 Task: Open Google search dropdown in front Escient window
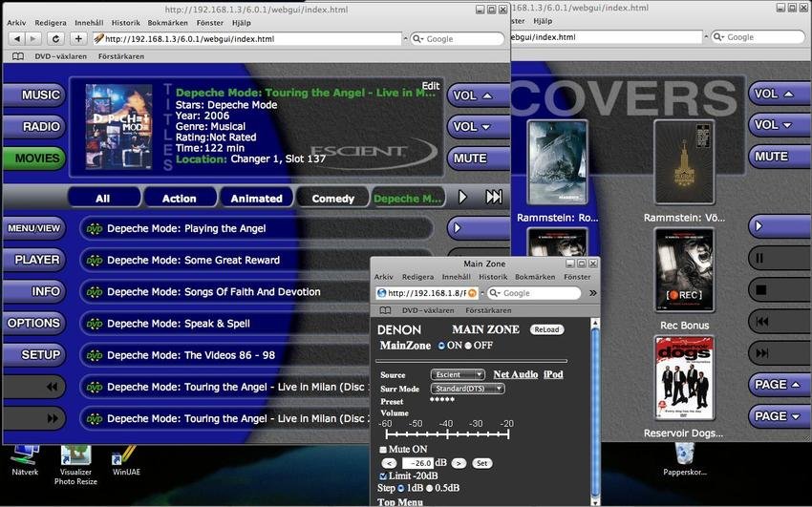(417, 39)
